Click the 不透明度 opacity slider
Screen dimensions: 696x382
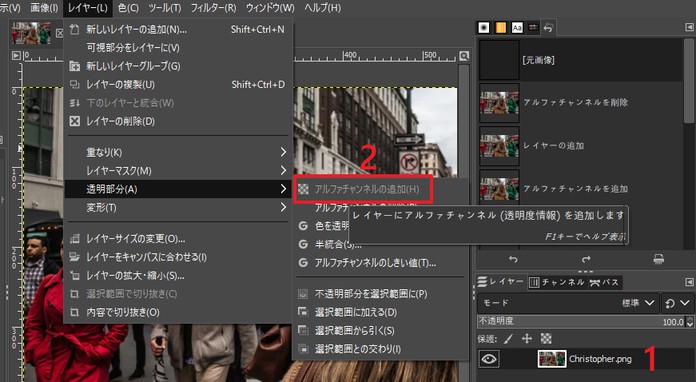(581, 322)
